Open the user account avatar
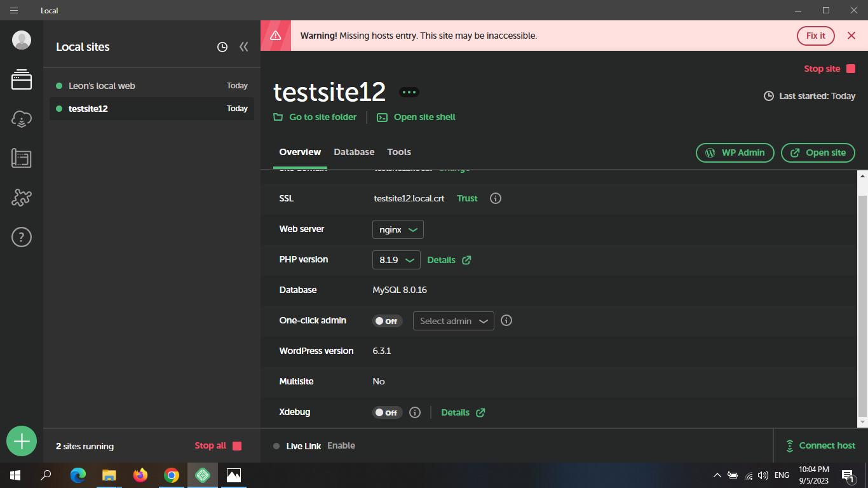This screenshot has width=868, height=488. [22, 40]
